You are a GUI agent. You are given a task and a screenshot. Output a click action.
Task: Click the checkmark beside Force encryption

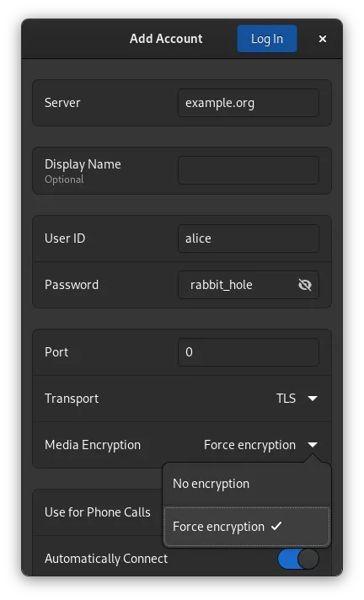(276, 526)
